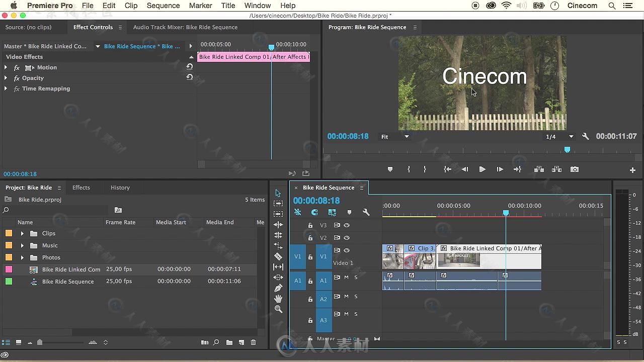Select the Ripple Edit tool

pyautogui.click(x=278, y=225)
